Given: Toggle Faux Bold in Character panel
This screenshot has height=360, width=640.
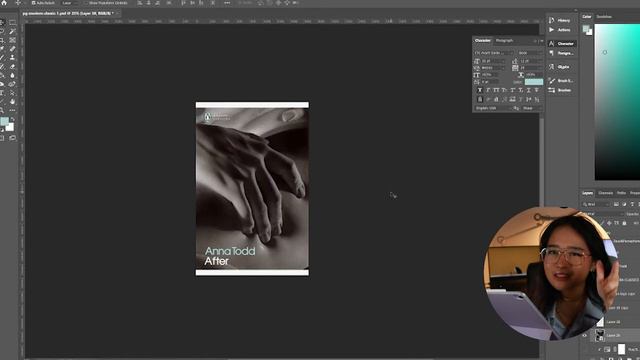Looking at the screenshot, I should click(480, 90).
